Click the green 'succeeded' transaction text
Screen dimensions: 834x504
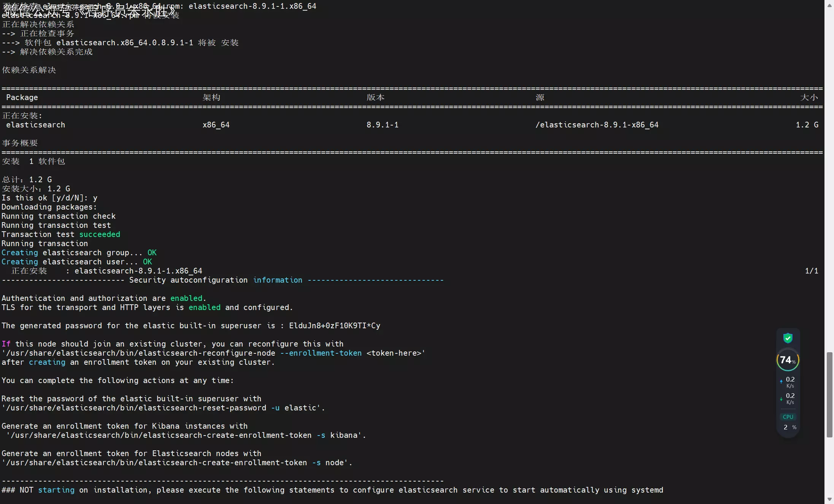tap(100, 234)
